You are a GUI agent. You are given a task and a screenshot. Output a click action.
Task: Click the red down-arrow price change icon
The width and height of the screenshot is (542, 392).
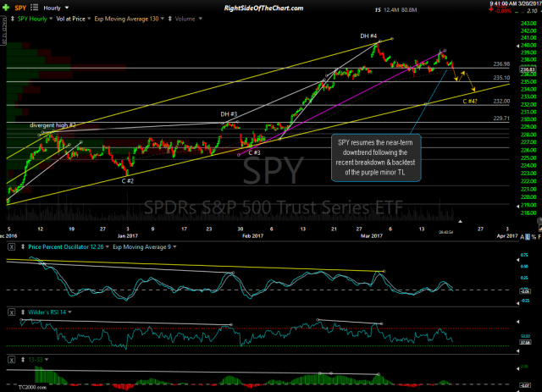[491, 9]
